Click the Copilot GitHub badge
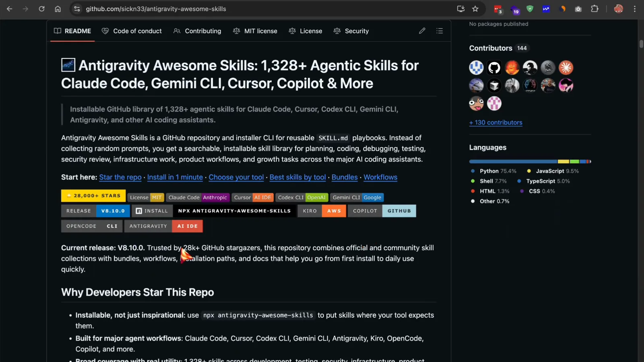The width and height of the screenshot is (644, 362). tap(382, 211)
